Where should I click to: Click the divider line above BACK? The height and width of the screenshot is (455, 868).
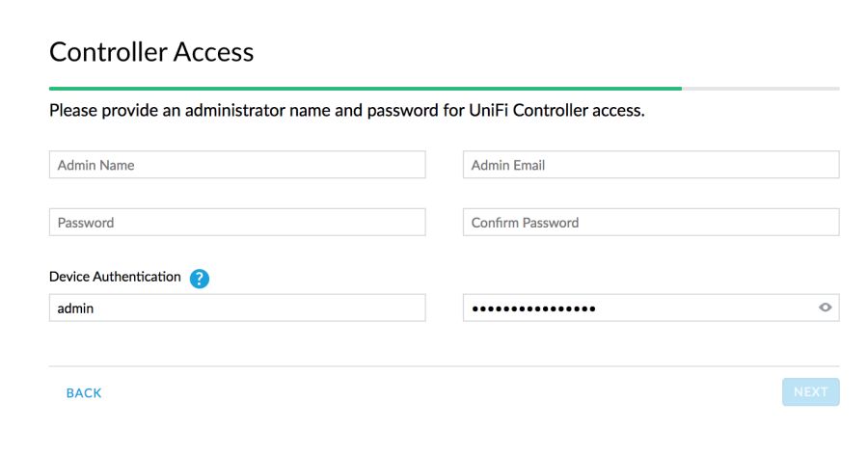pos(444,366)
